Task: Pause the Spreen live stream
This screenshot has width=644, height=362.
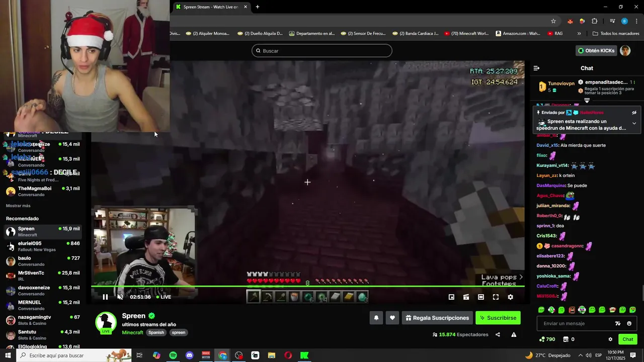Action: [x=105, y=297]
